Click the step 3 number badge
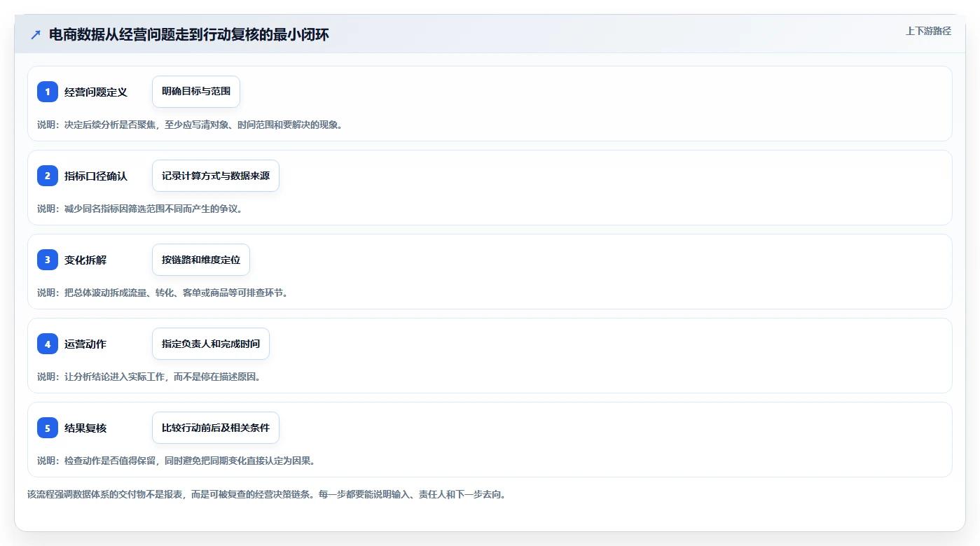Screen dimensions: 980x546 [x=48, y=260]
